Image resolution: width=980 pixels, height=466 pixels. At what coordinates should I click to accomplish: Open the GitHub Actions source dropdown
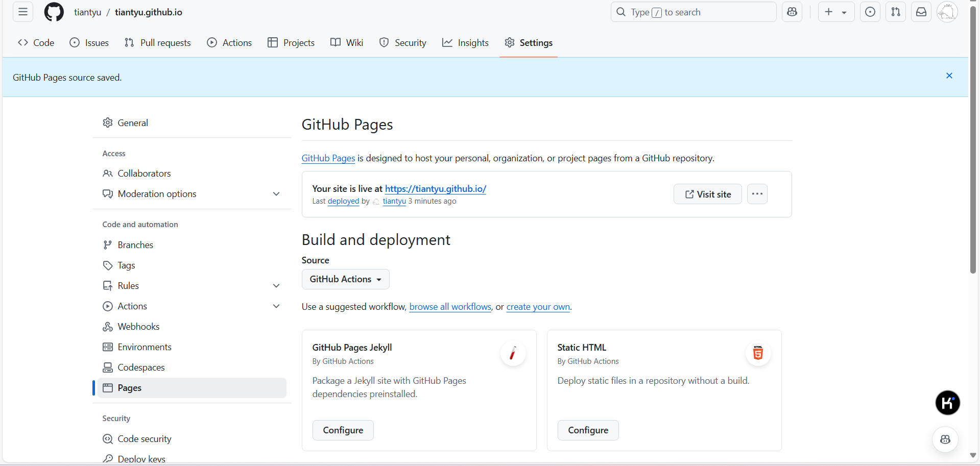point(345,279)
